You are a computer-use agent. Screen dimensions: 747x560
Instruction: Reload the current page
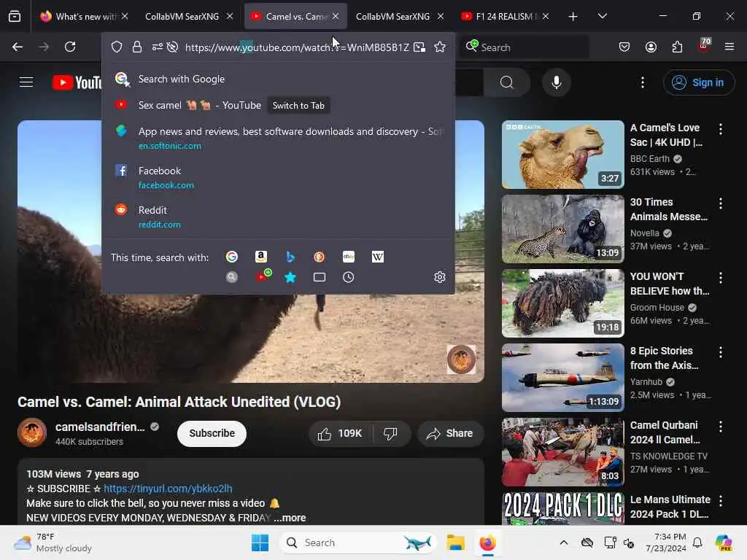(x=70, y=47)
